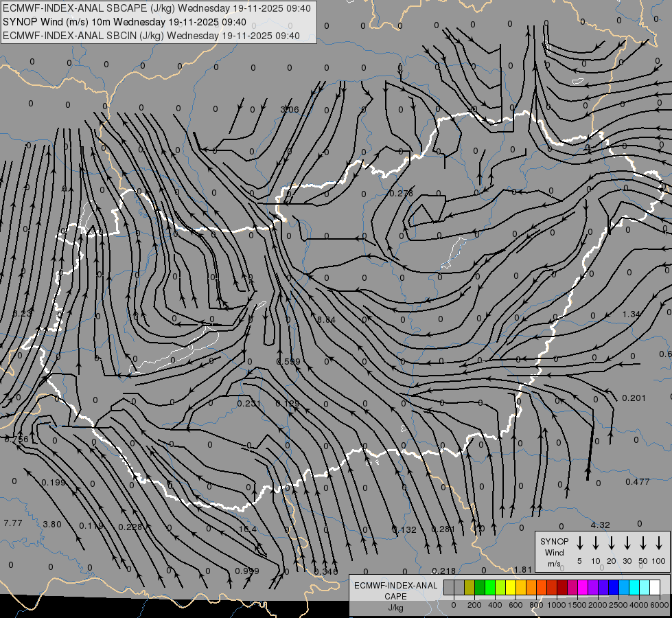This screenshot has width=672, height=618.
Task: Click the 8.23 value on the map
Action: [x=22, y=314]
